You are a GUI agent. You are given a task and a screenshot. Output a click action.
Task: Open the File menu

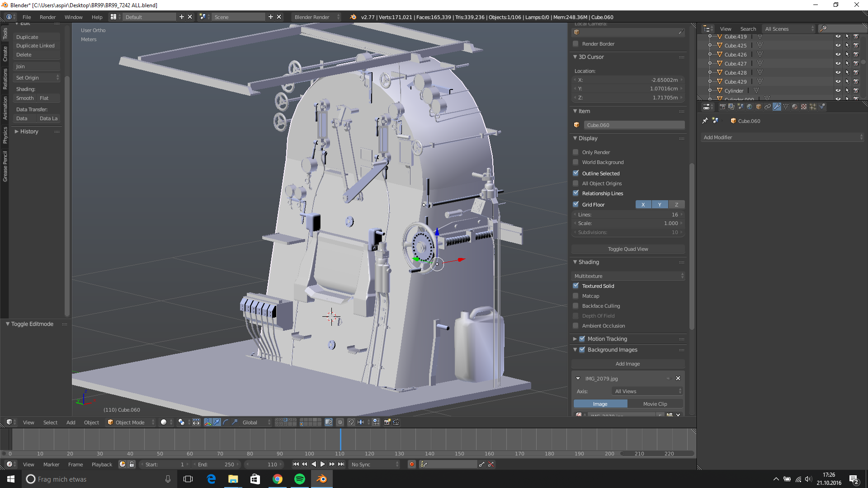pyautogui.click(x=27, y=17)
